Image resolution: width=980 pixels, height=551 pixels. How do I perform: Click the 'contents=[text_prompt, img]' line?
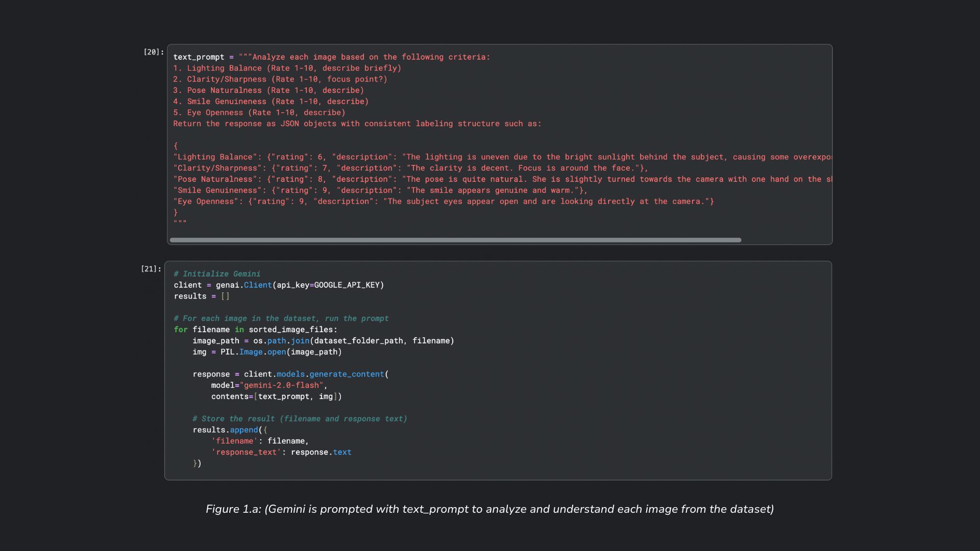[x=276, y=397]
